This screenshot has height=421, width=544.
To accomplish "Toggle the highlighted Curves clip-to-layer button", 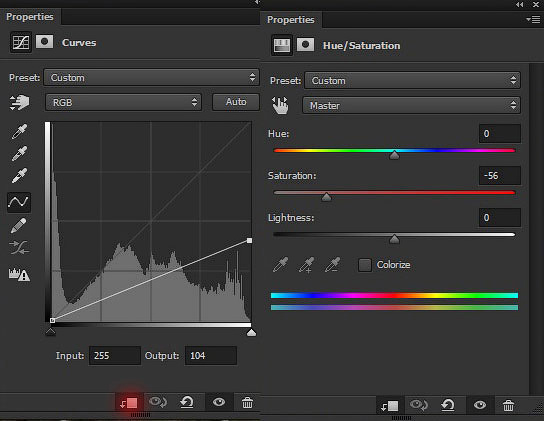I will [128, 403].
